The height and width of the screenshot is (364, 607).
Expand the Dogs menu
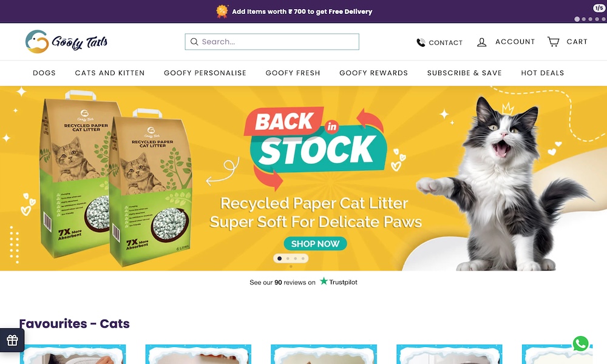pos(44,73)
